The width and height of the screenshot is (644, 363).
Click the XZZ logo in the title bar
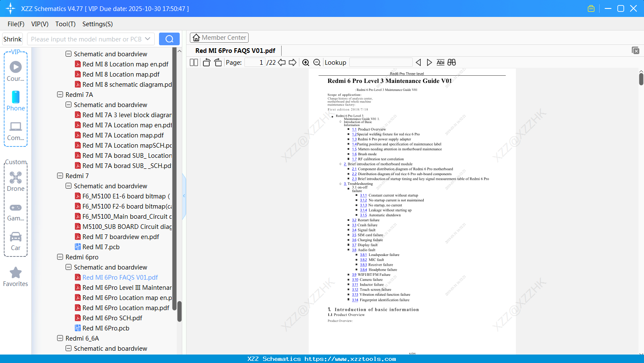(x=11, y=8)
